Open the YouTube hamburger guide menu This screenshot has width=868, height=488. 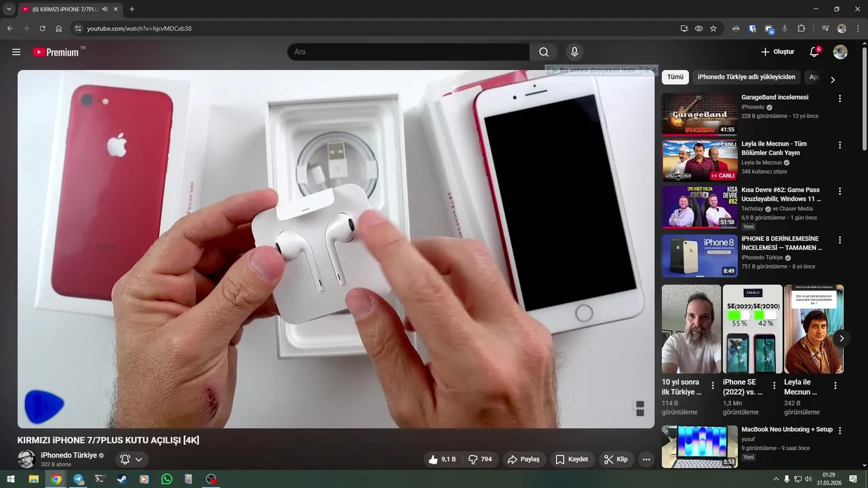point(16,52)
